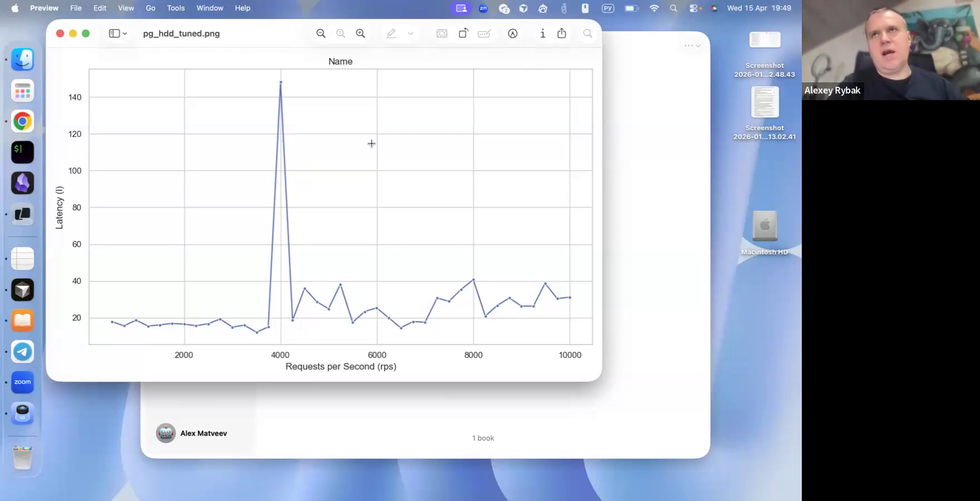Select the Markup highlight pen tool

click(x=391, y=33)
